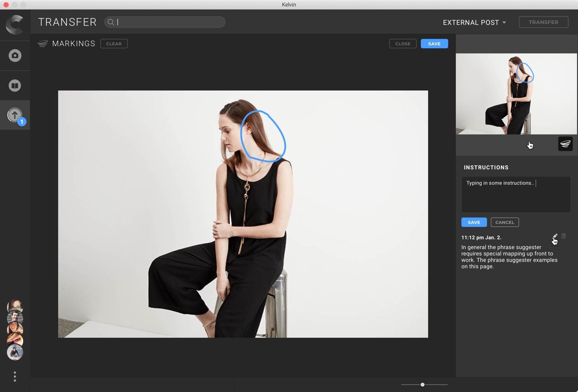Viewport: 578px width, 392px height.
Task: Save the typed instructions
Action: [474, 222]
